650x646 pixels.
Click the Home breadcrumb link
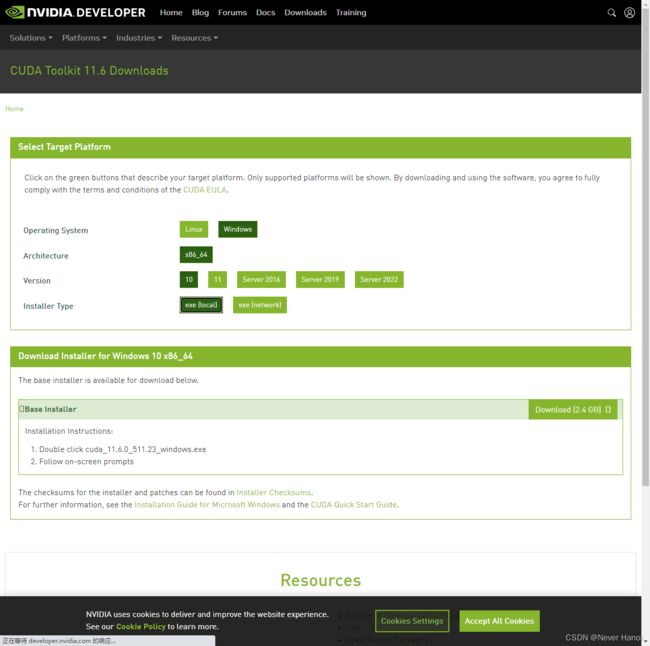[14, 109]
